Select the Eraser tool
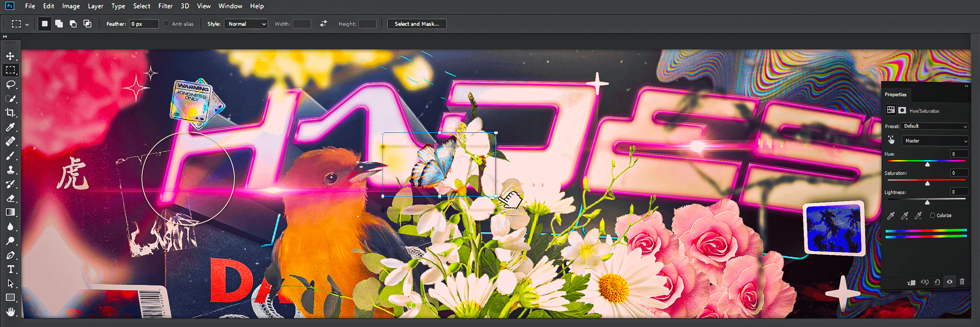 10,198
